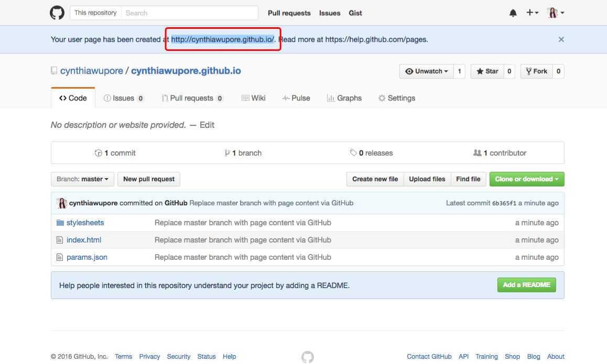This screenshot has height=364, width=607.
Task: Switch to the Graphs tab
Action: [344, 98]
